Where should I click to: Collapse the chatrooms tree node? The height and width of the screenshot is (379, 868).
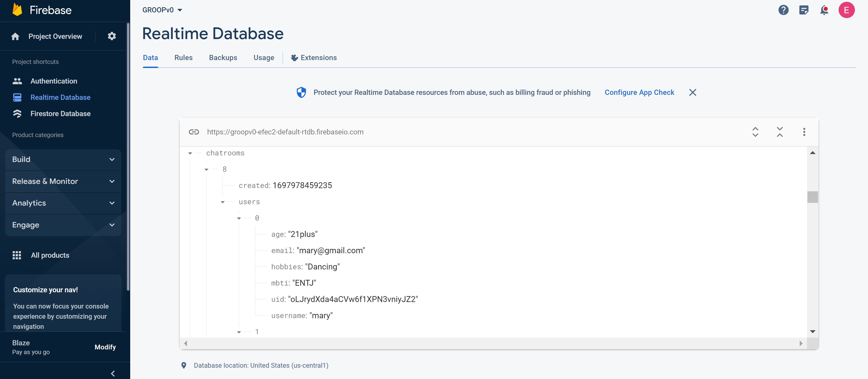pyautogui.click(x=190, y=154)
